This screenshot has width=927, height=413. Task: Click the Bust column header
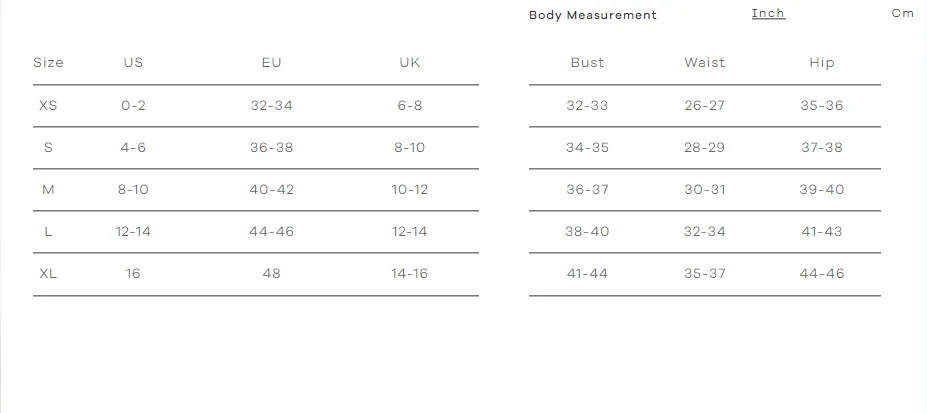click(587, 62)
